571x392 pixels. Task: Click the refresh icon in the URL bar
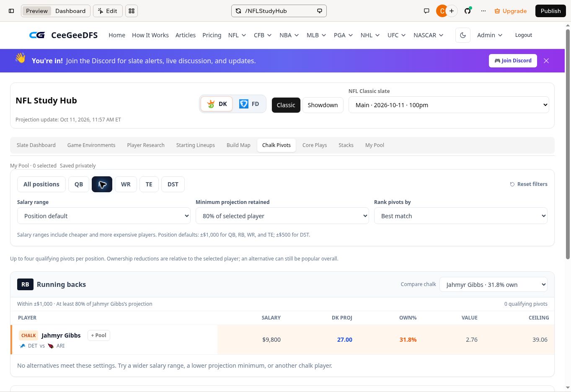tap(238, 11)
